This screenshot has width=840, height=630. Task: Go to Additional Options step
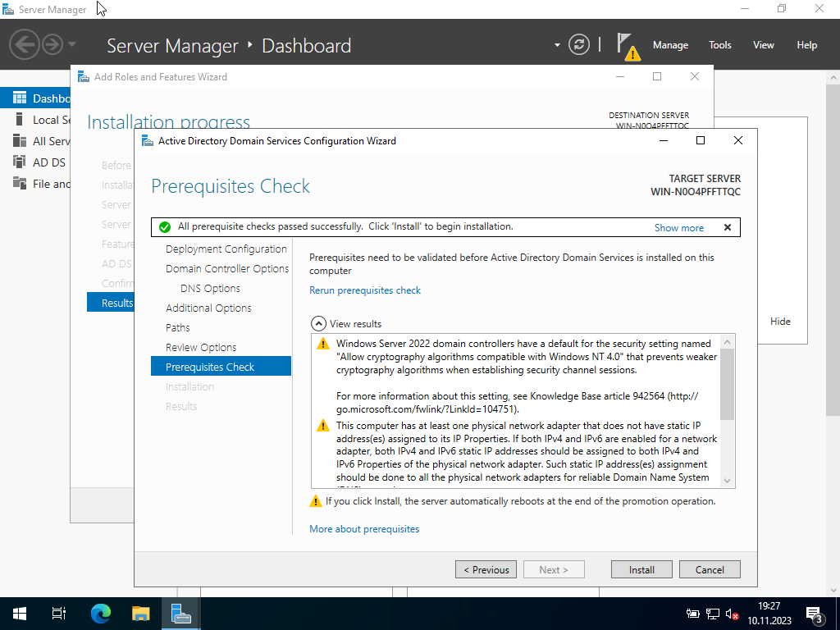click(x=208, y=308)
